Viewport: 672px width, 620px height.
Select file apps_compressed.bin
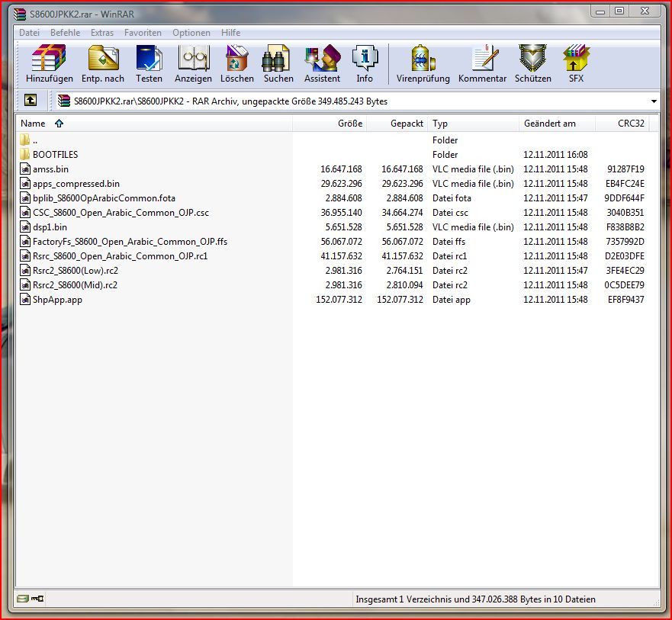pos(76,184)
